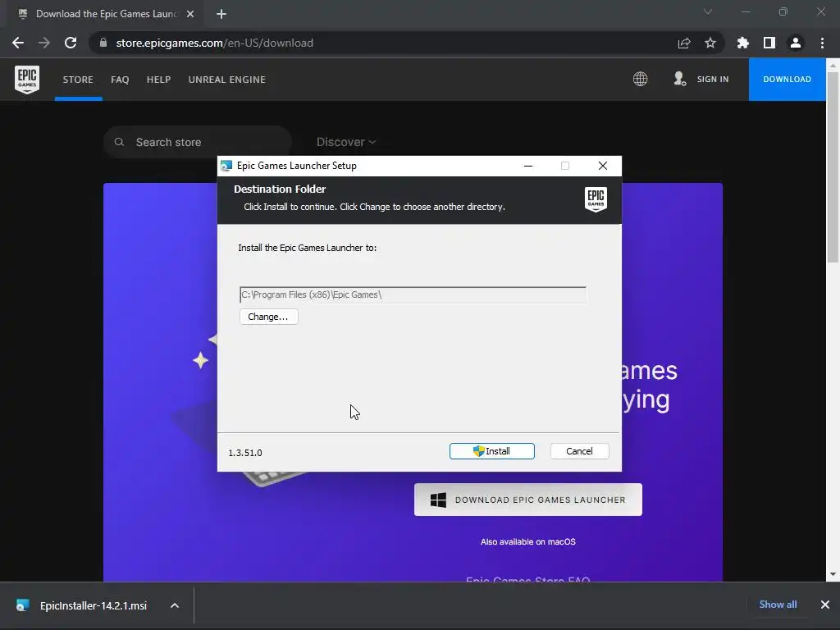The height and width of the screenshot is (630, 840).
Task: Go back in the browser
Action: [x=18, y=43]
